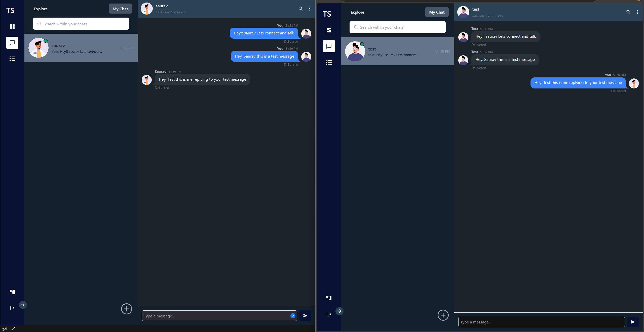Open dashboard grid icon in left window sidebar
The height and width of the screenshot is (332, 644).
click(12, 27)
